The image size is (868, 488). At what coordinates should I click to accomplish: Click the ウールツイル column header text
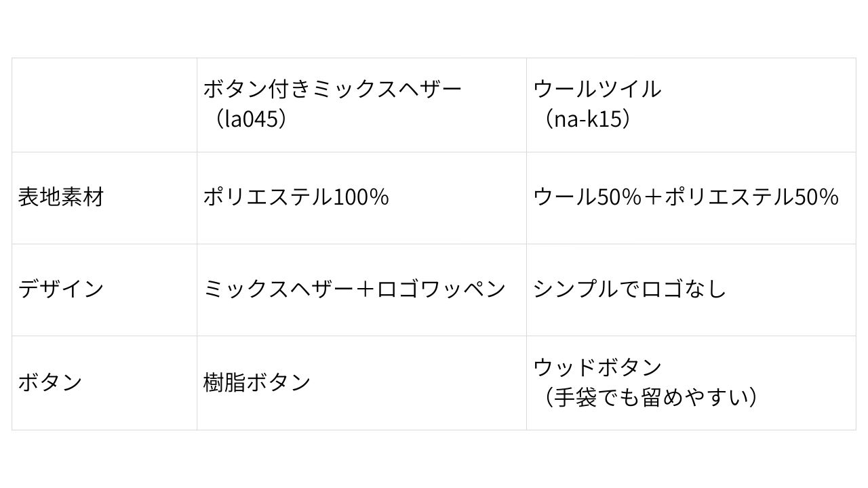[x=597, y=89]
